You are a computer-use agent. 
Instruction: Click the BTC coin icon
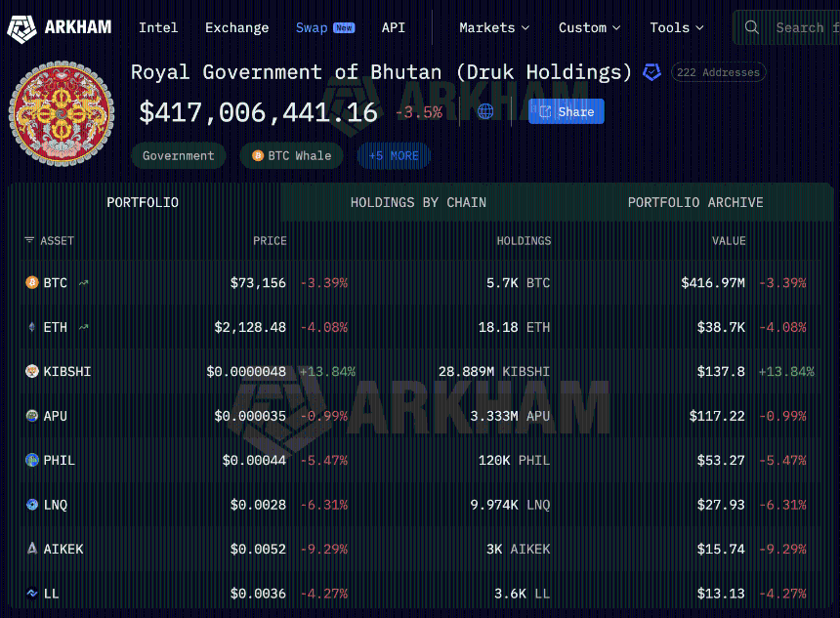[x=32, y=283]
